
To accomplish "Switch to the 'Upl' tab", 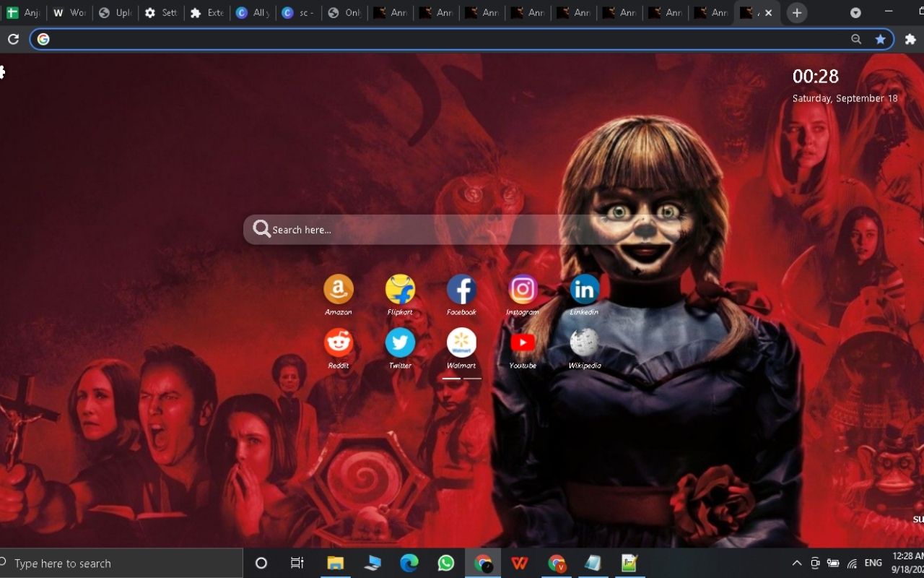I will 115,13.
